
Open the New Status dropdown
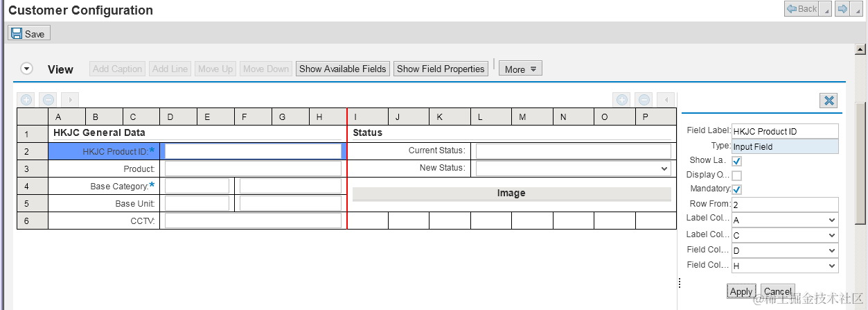coord(574,169)
